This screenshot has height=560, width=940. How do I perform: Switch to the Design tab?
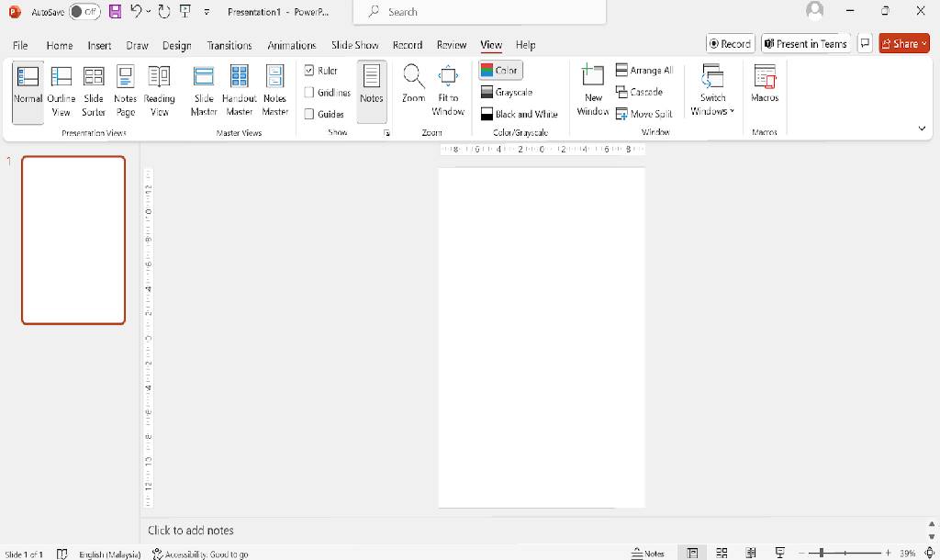[x=177, y=45]
